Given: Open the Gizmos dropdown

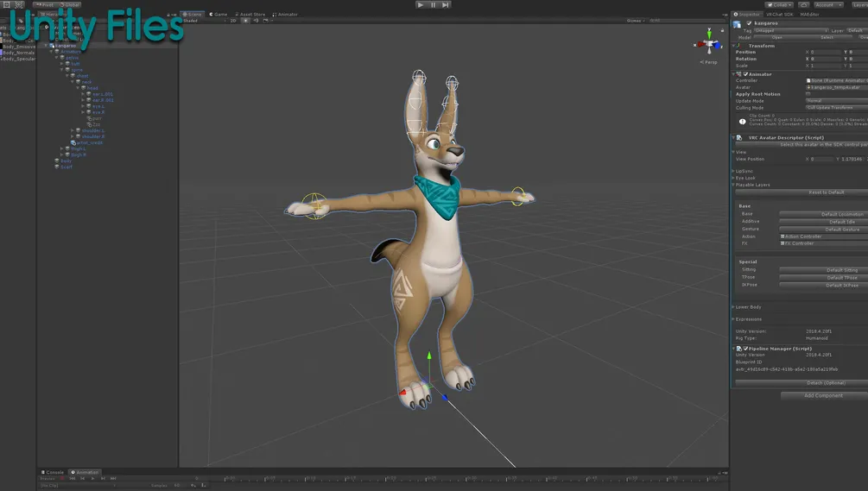Looking at the screenshot, I should (x=636, y=21).
